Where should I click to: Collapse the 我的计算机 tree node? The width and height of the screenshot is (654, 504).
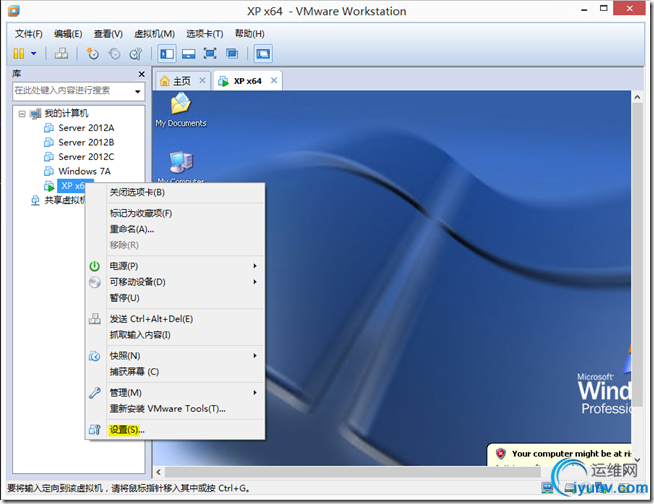pyautogui.click(x=22, y=113)
